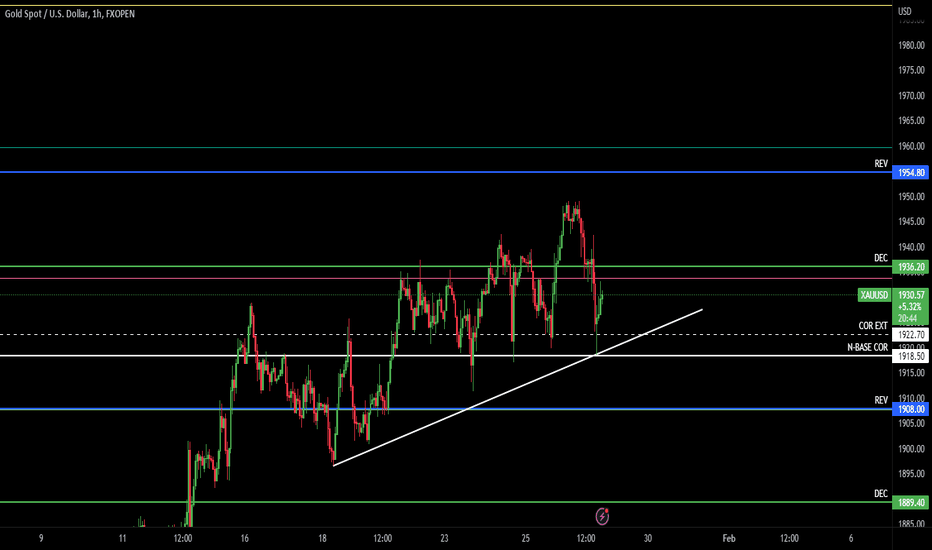Click the +5.32% change value

909,307
